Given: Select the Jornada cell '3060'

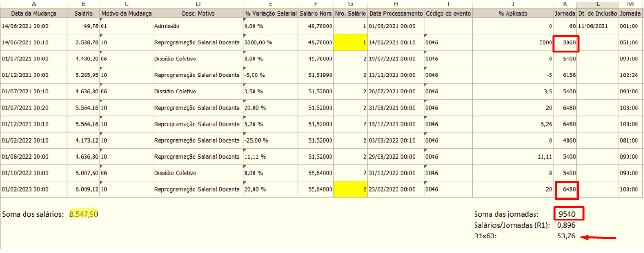Looking at the screenshot, I should click(566, 42).
